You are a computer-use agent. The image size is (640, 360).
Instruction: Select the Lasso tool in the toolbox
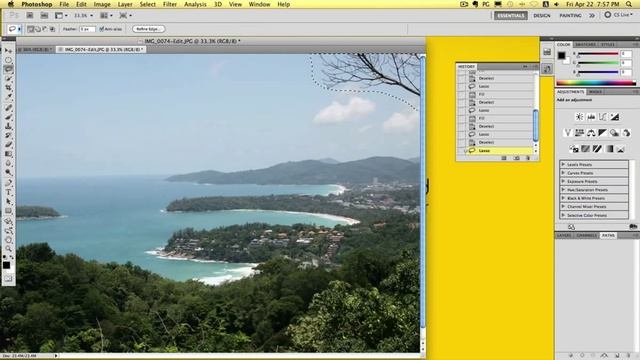pos(8,69)
